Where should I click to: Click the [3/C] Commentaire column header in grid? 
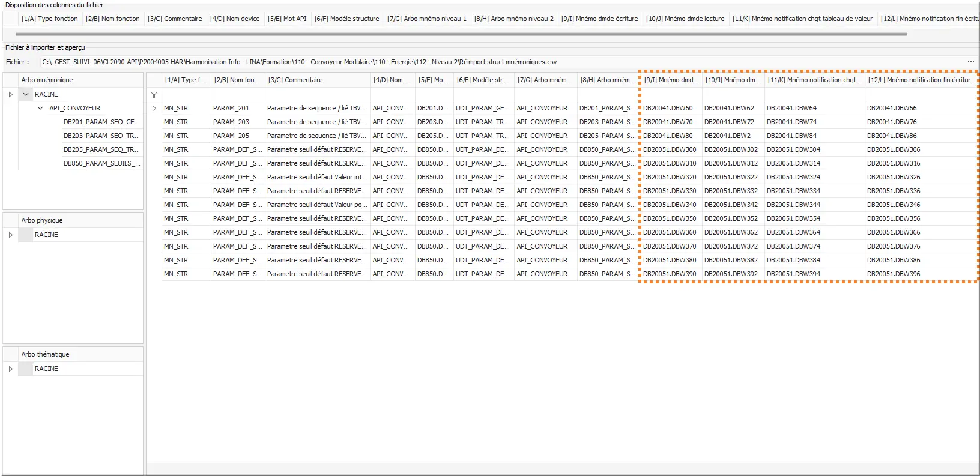(317, 80)
